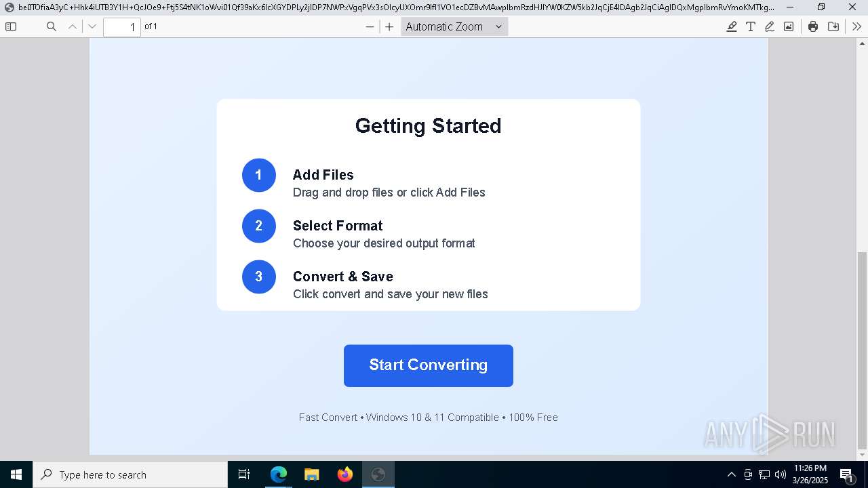Select the highlight tool
The image size is (868, 488).
pos(732,26)
